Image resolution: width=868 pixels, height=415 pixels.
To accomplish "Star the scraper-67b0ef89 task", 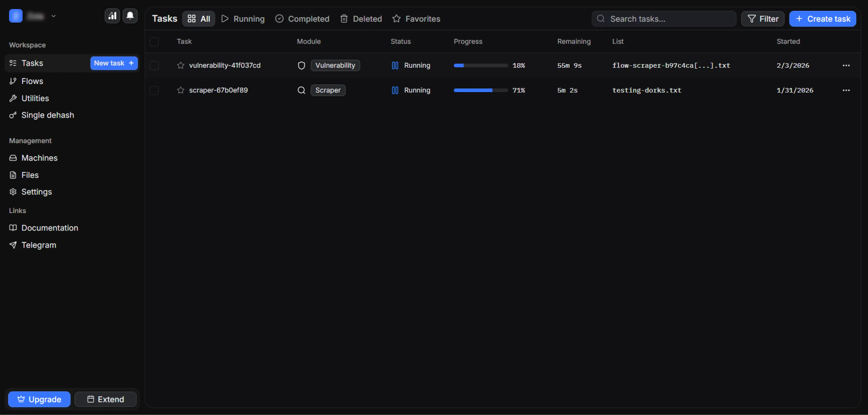I will tap(181, 90).
